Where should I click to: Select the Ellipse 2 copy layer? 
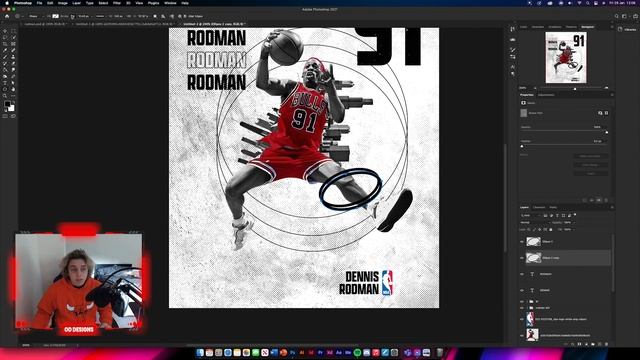567,258
